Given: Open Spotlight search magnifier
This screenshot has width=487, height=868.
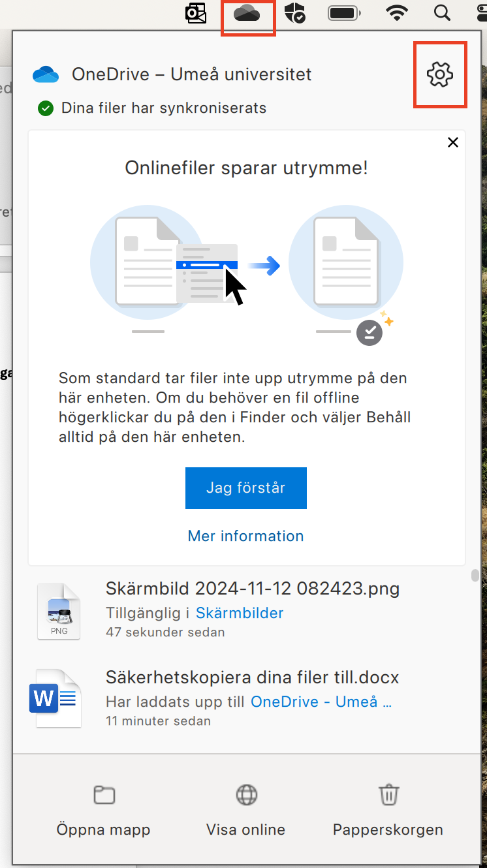Looking at the screenshot, I should [442, 13].
